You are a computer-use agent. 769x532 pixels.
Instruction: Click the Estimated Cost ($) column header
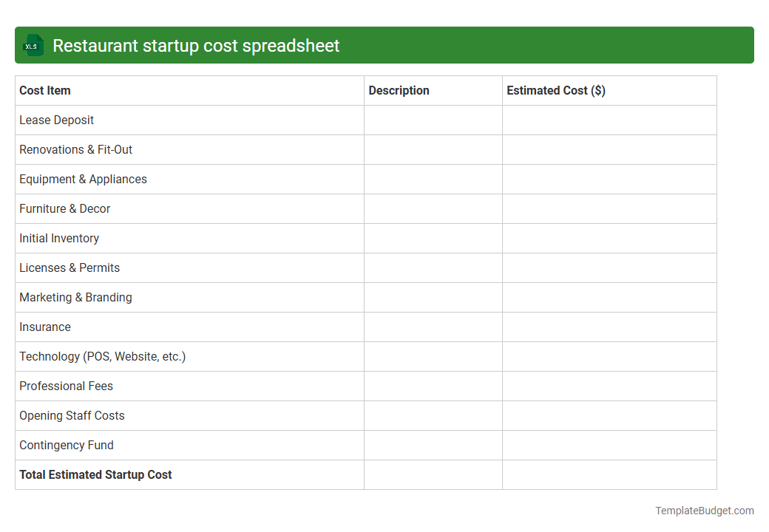[x=556, y=90]
